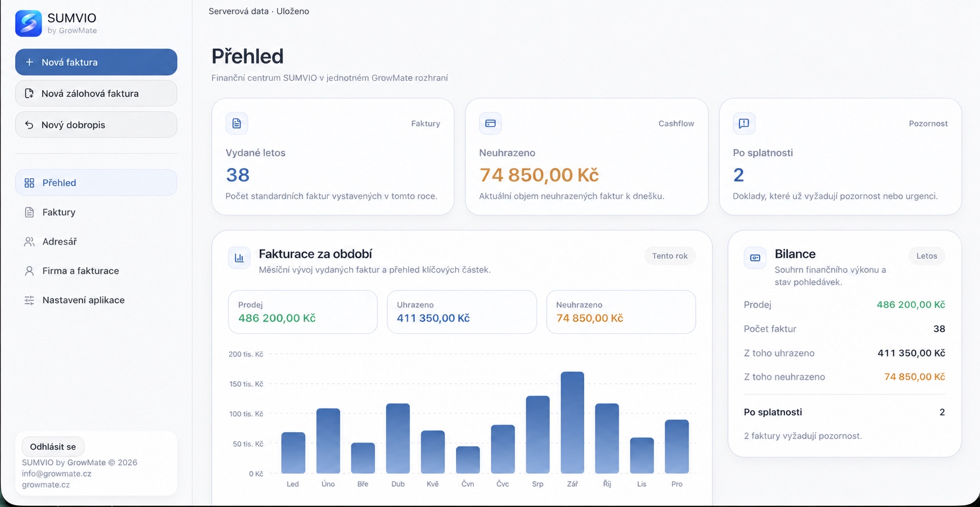980x507 pixels.
Task: Click the Pro bar in the chart
Action: coord(677,447)
